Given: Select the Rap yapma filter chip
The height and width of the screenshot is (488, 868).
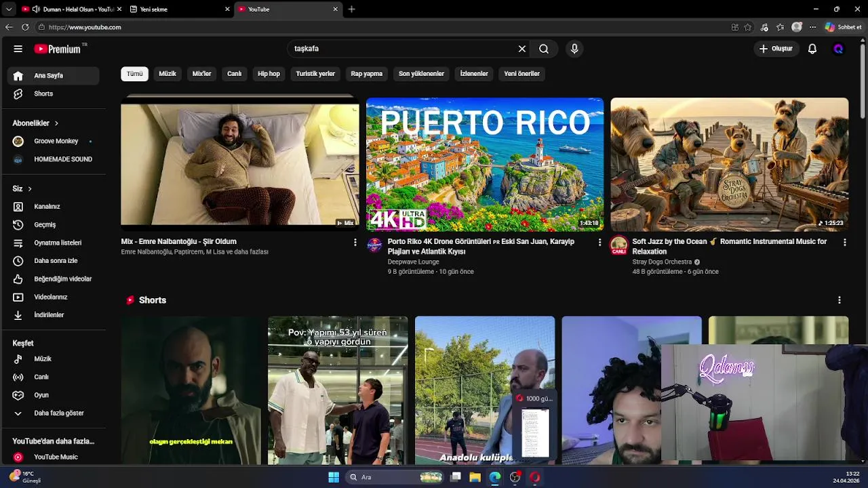Looking at the screenshot, I should (367, 74).
